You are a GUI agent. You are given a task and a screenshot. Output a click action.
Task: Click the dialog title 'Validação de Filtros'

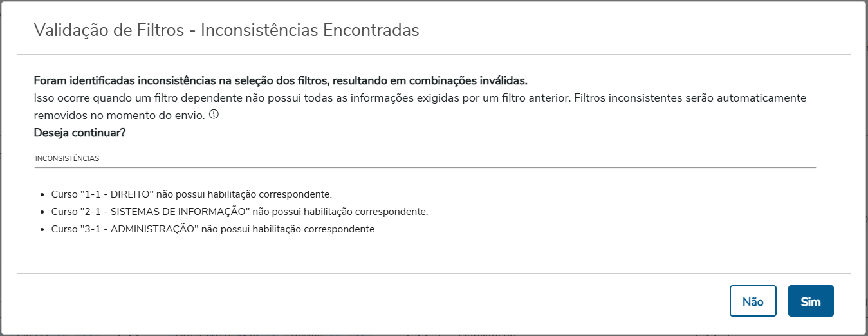[x=109, y=30]
